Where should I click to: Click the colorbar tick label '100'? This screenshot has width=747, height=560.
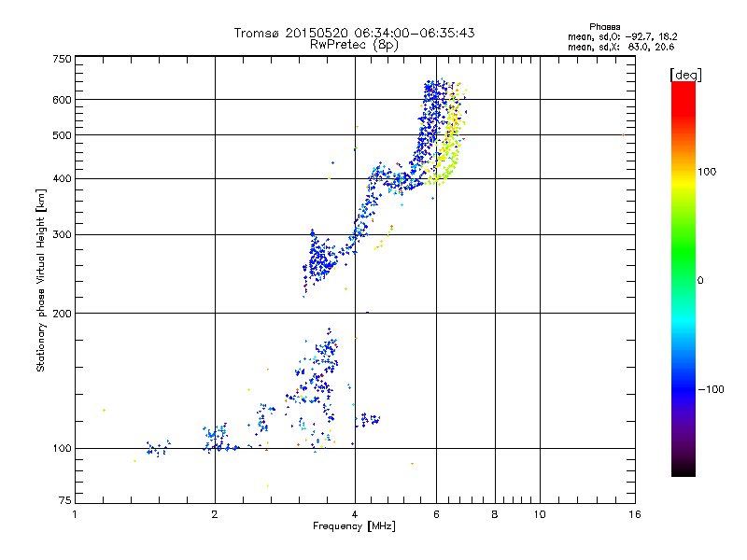(707, 172)
